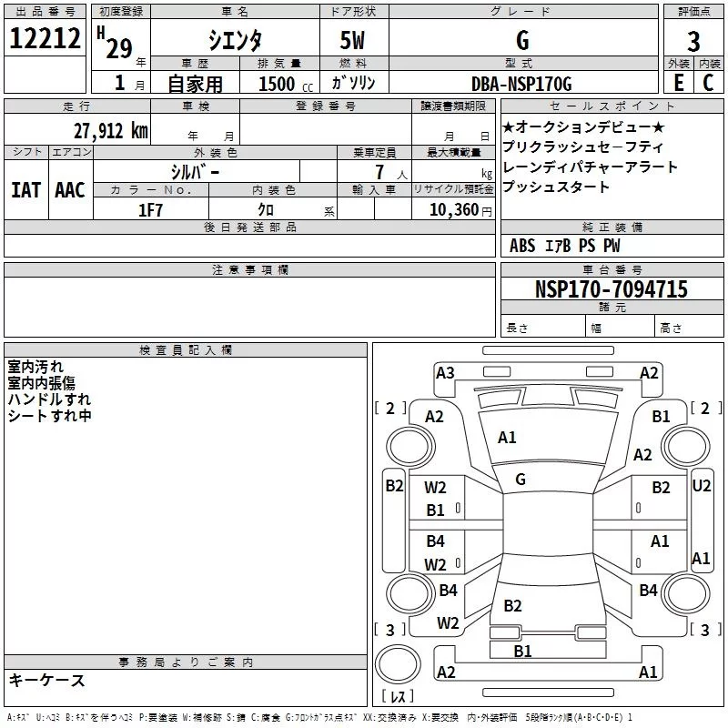Click the U2 dent mark on car diagram
Image resolution: width=728 pixels, height=728 pixels.
[701, 486]
